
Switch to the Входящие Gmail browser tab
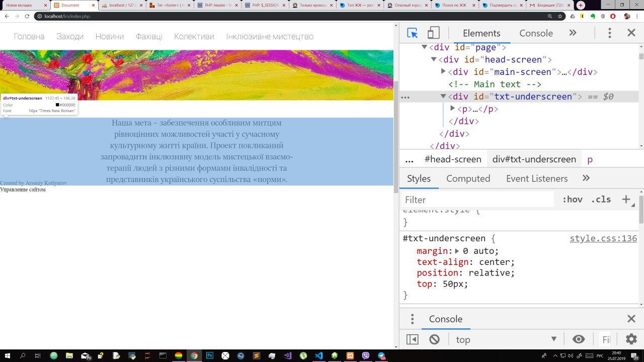550,5
